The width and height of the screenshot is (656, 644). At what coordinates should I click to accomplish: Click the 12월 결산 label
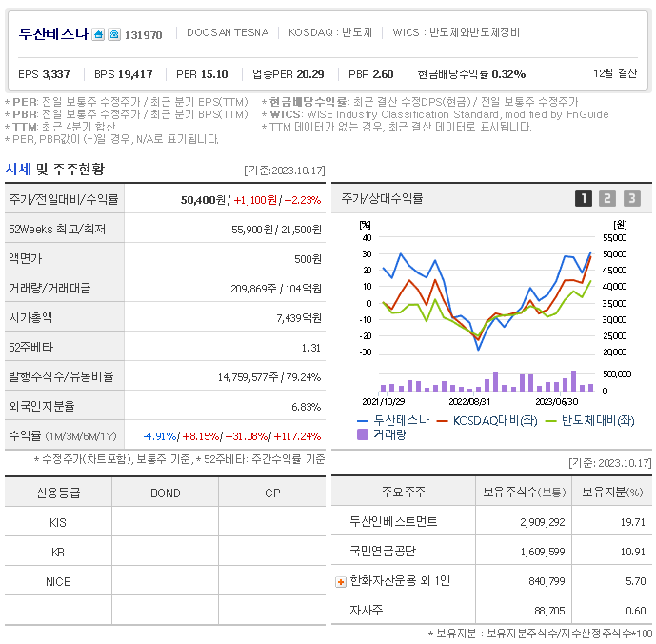click(615, 73)
